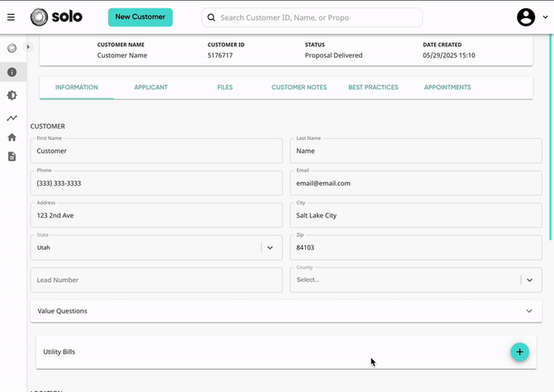554x392 pixels.
Task: Open the Appointments tab
Action: 447,87
